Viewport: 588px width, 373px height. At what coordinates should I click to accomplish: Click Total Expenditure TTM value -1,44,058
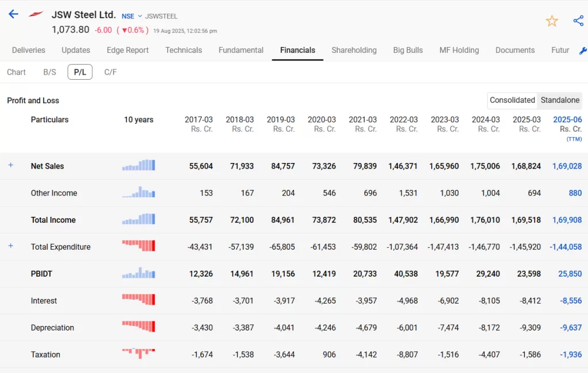pos(566,247)
